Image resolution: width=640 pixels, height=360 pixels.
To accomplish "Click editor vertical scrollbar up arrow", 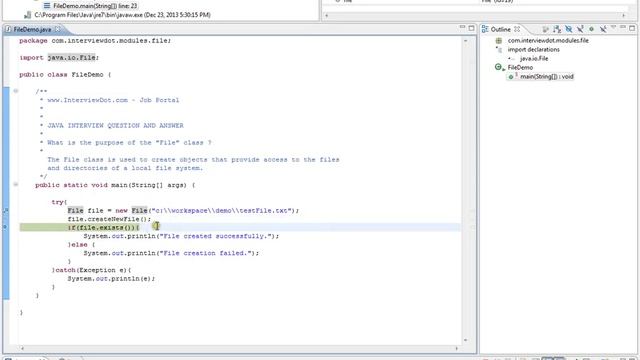I will tap(465, 40).
